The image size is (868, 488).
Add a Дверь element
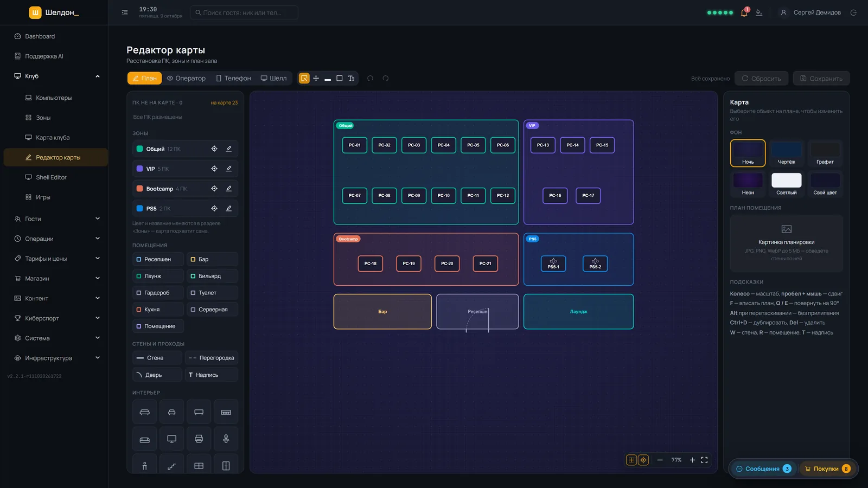tap(157, 375)
